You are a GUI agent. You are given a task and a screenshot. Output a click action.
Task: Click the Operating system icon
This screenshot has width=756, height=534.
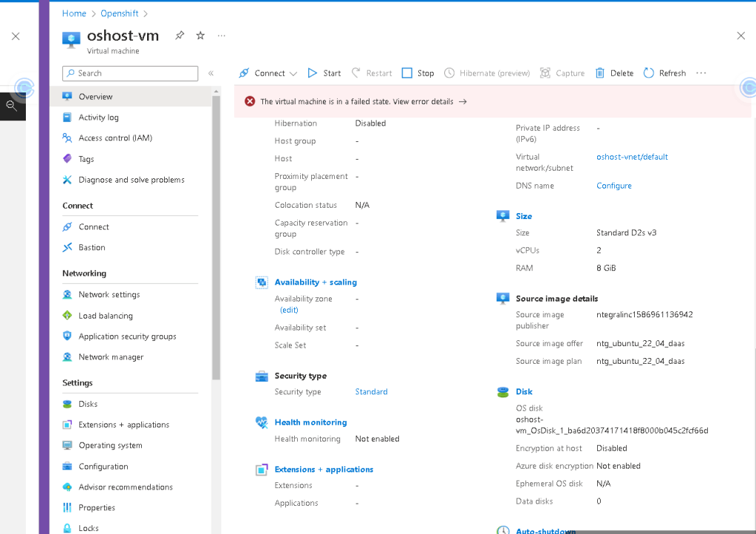(67, 445)
